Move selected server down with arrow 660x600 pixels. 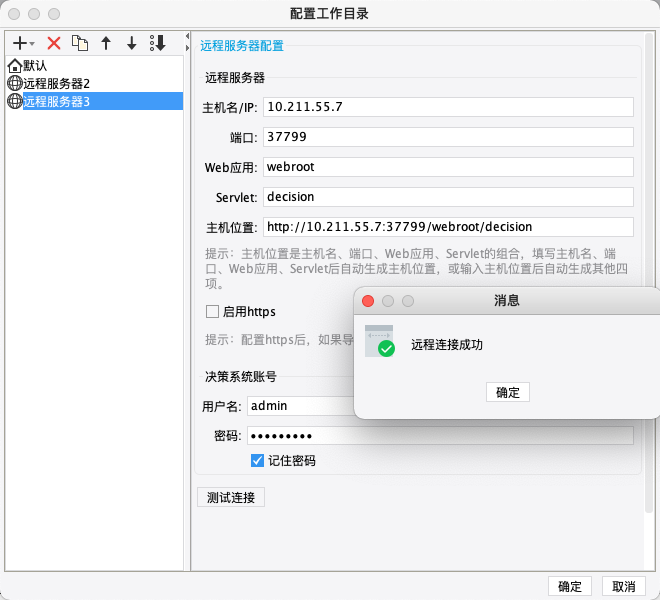tap(131, 43)
